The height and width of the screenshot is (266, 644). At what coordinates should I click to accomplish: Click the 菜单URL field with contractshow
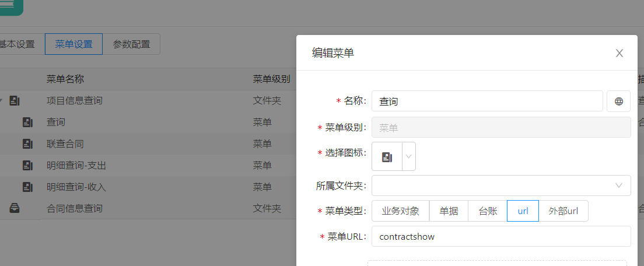coord(501,236)
